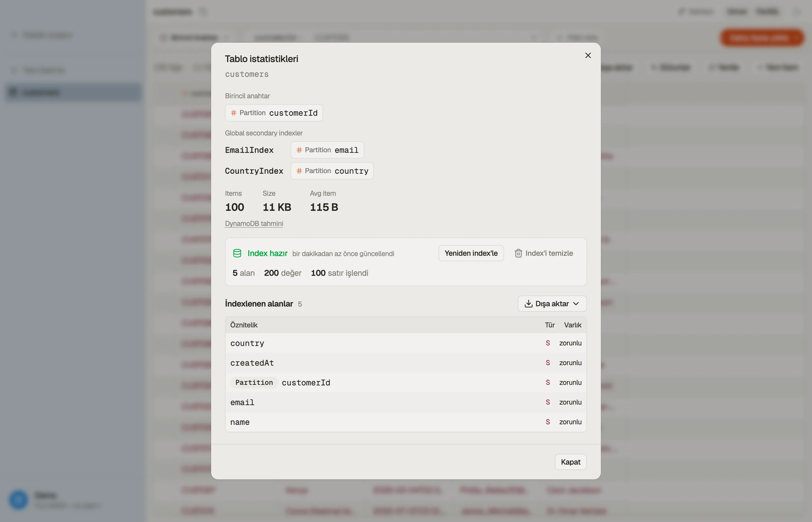Click the Kapat button

tap(570, 462)
